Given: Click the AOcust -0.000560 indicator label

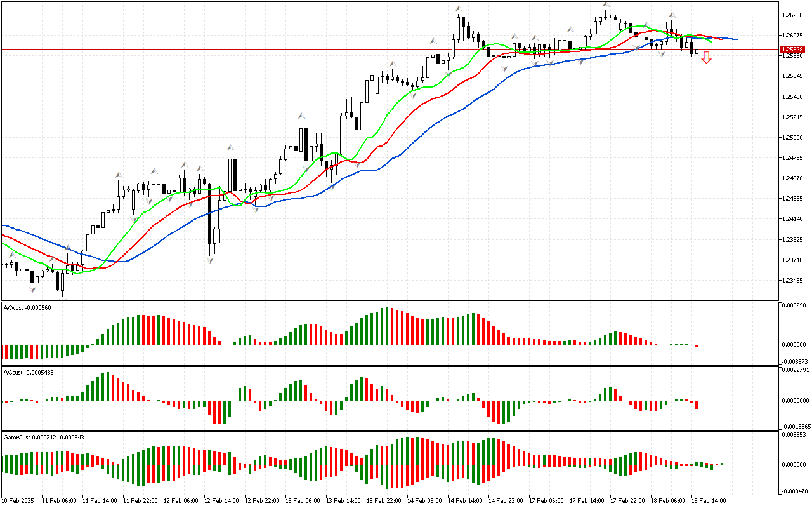Looking at the screenshot, I should point(27,308).
